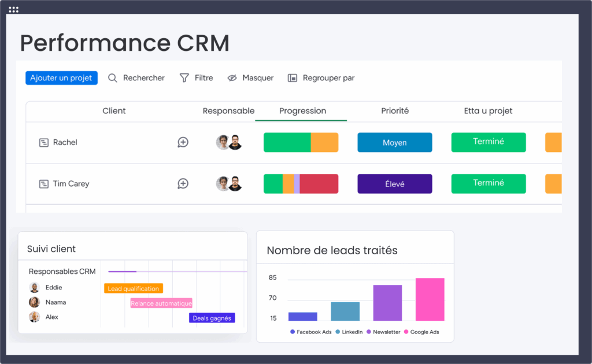Click the Google Ads chart bar
The image size is (592, 364).
pos(430,299)
